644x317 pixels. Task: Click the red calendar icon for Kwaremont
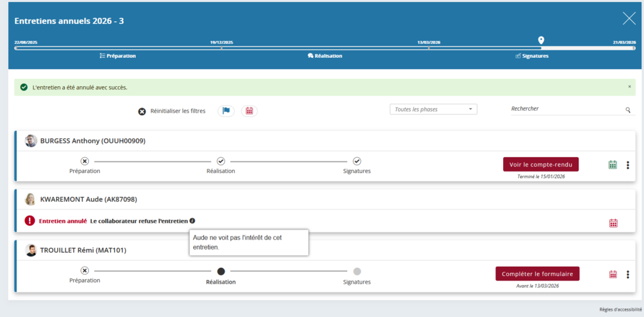pyautogui.click(x=613, y=223)
